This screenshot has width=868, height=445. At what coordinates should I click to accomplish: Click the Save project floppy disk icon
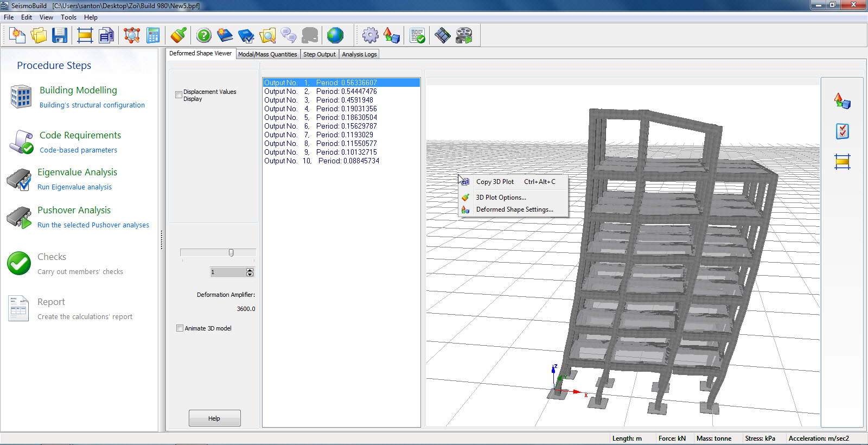tap(60, 36)
